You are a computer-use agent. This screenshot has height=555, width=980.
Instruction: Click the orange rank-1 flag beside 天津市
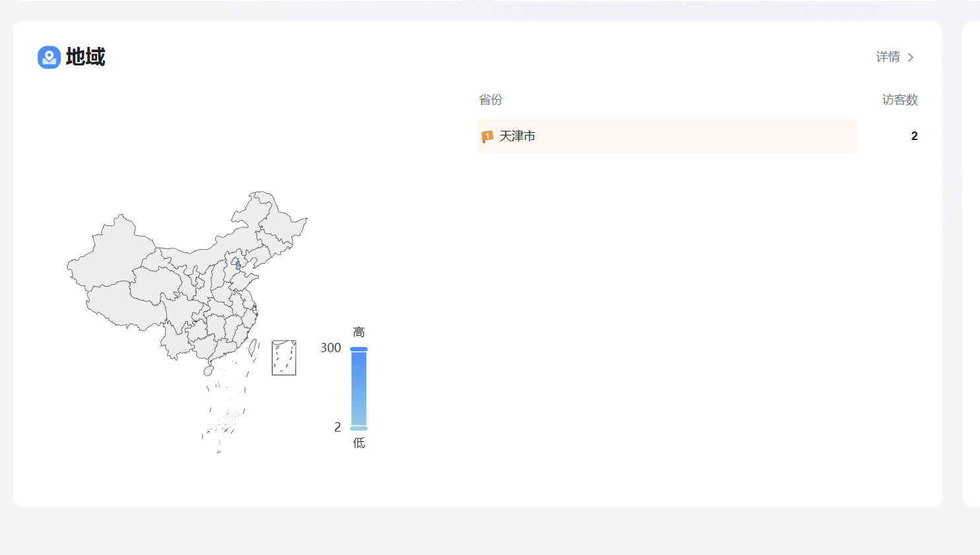pos(488,136)
